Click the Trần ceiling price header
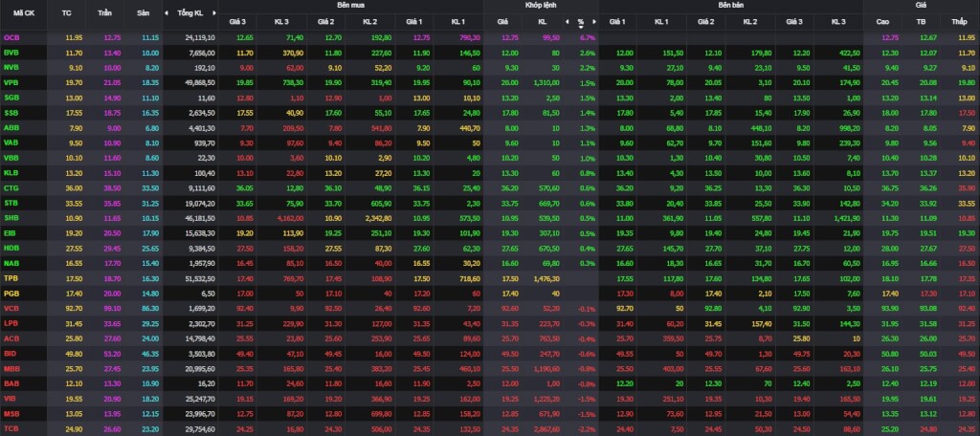The image size is (980, 436). (x=105, y=12)
